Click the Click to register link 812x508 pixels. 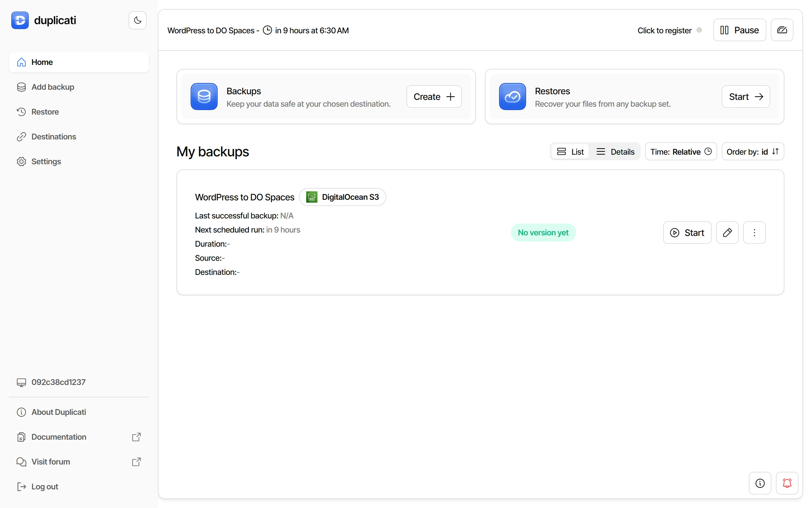click(x=664, y=30)
